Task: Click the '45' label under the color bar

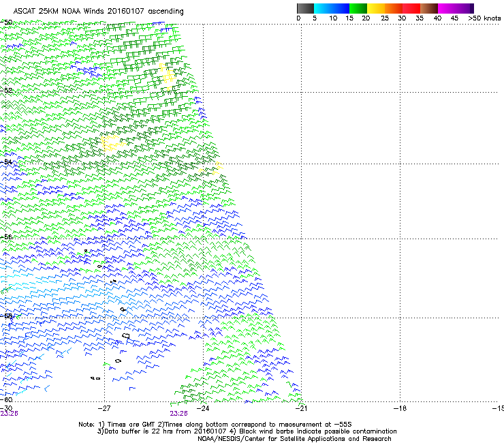Action: pos(454,18)
